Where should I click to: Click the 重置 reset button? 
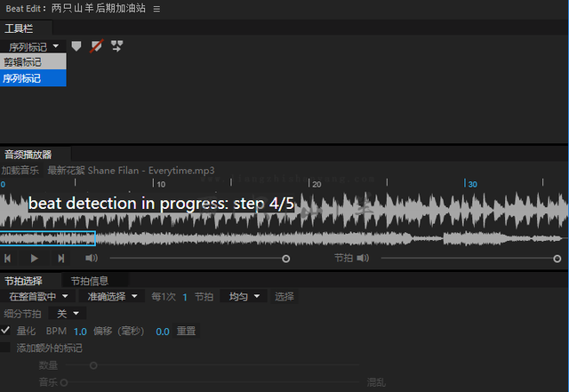pos(186,331)
